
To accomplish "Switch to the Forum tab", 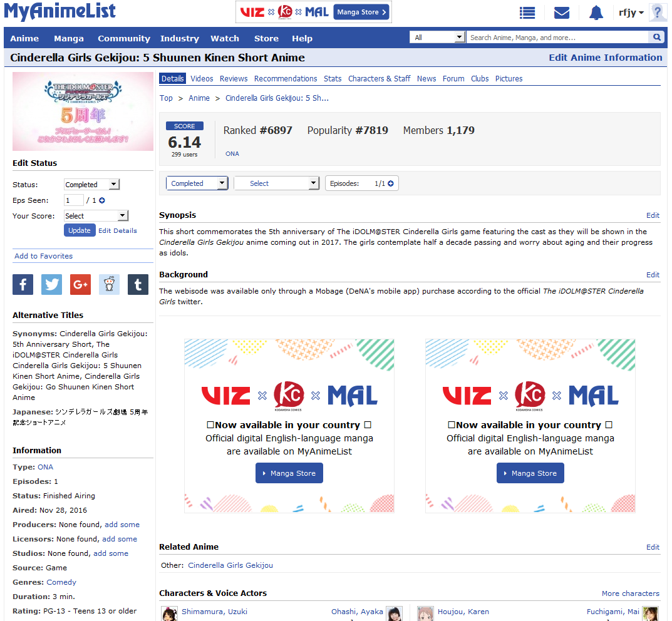I will coord(453,79).
